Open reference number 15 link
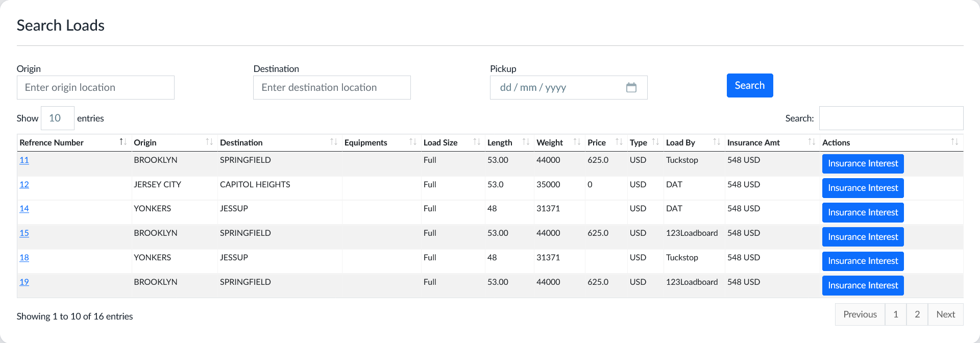Screen dimensions: 980x343 tap(24, 233)
